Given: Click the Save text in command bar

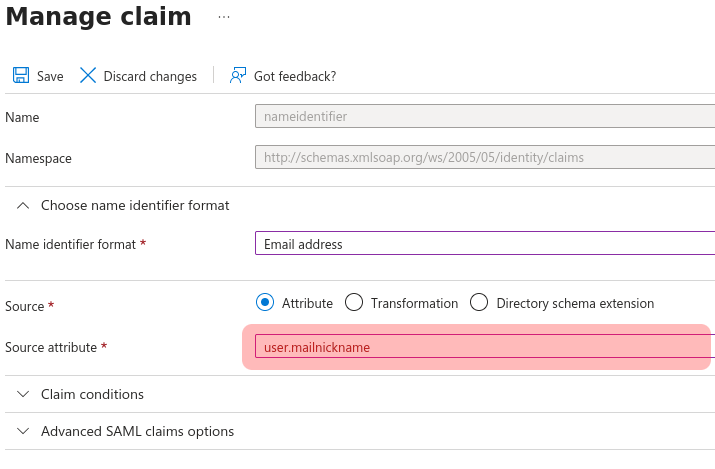Looking at the screenshot, I should (50, 76).
